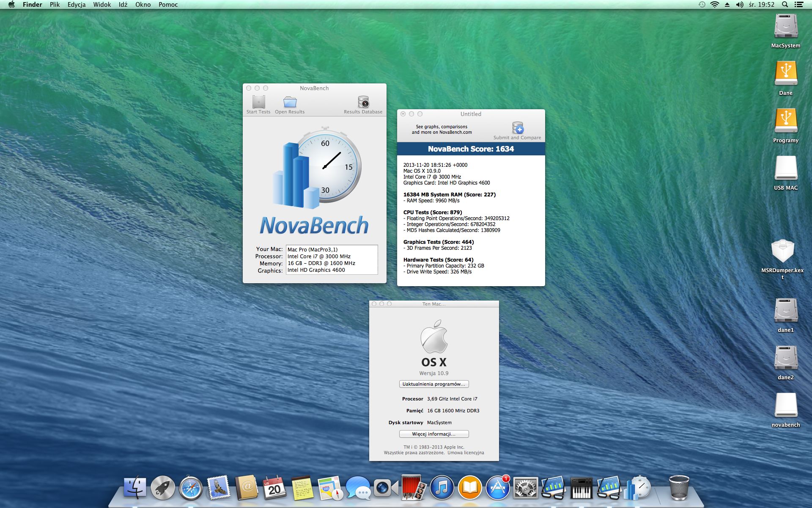The width and height of the screenshot is (812, 508).
Task: Open System Preferences from the Dock
Action: (x=526, y=488)
